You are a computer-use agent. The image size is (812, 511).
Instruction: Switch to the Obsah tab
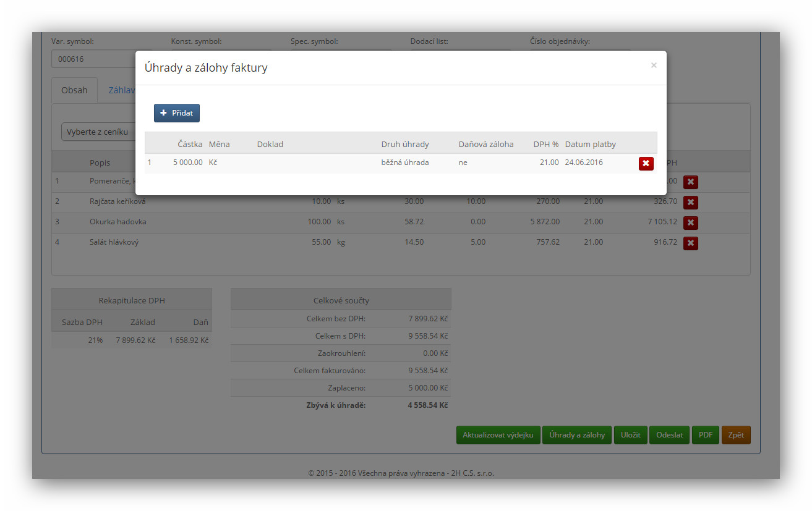tap(74, 90)
